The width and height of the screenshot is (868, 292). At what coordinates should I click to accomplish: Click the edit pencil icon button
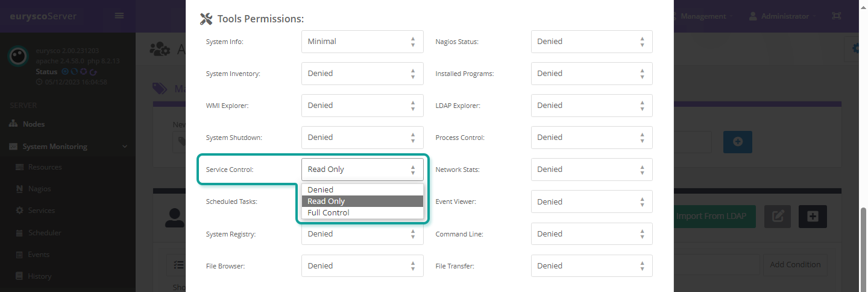(x=778, y=217)
